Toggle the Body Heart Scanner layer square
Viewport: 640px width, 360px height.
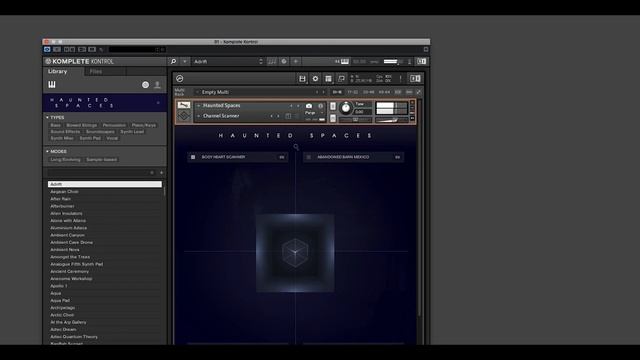[193, 157]
